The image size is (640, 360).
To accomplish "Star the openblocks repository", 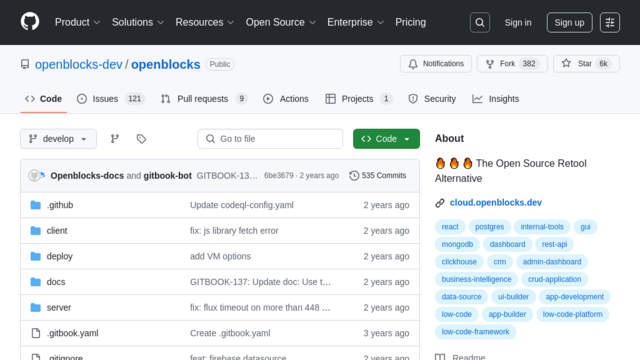I will click(586, 64).
